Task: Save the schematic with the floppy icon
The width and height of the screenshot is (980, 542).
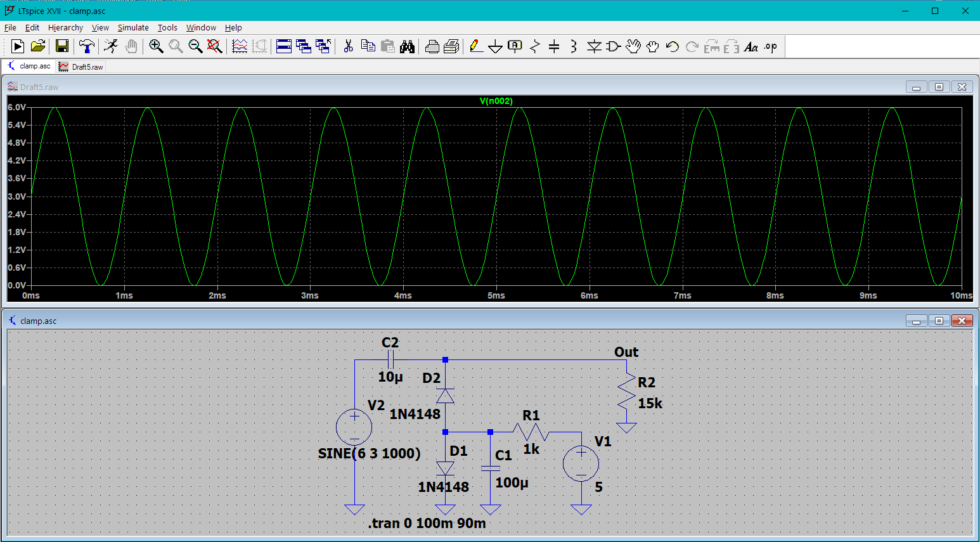Action: 61,46
